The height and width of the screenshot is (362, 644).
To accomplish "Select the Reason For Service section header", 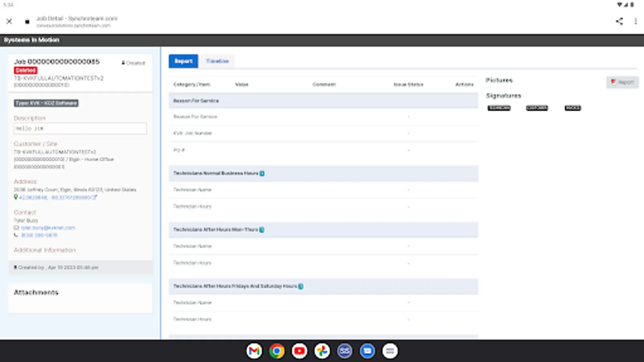I will [324, 101].
